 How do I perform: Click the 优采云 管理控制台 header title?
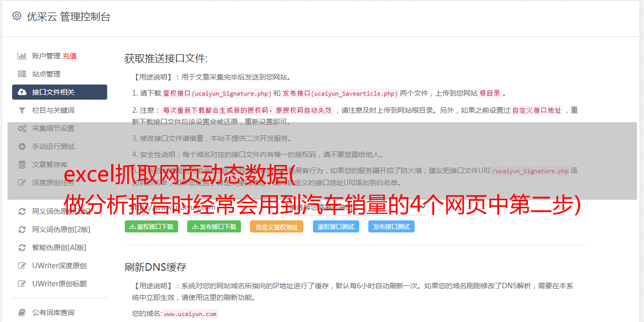coord(68,17)
